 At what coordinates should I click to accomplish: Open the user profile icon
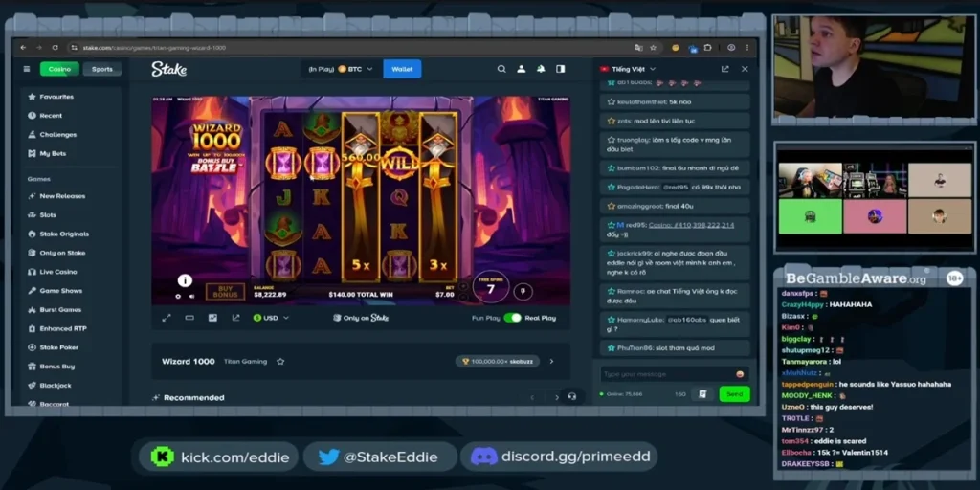pyautogui.click(x=522, y=69)
